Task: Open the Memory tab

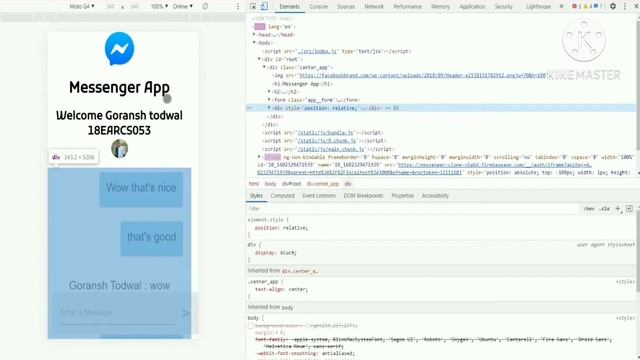Action: (x=440, y=7)
